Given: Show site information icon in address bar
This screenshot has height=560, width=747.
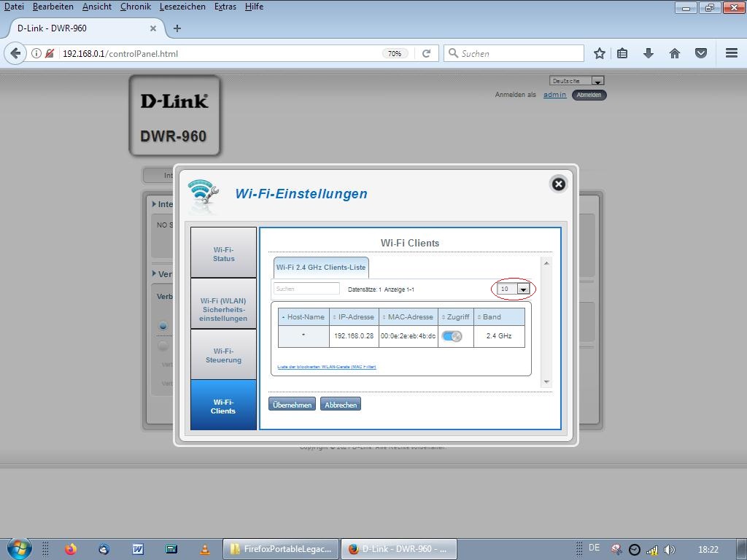Looking at the screenshot, I should click(36, 53).
